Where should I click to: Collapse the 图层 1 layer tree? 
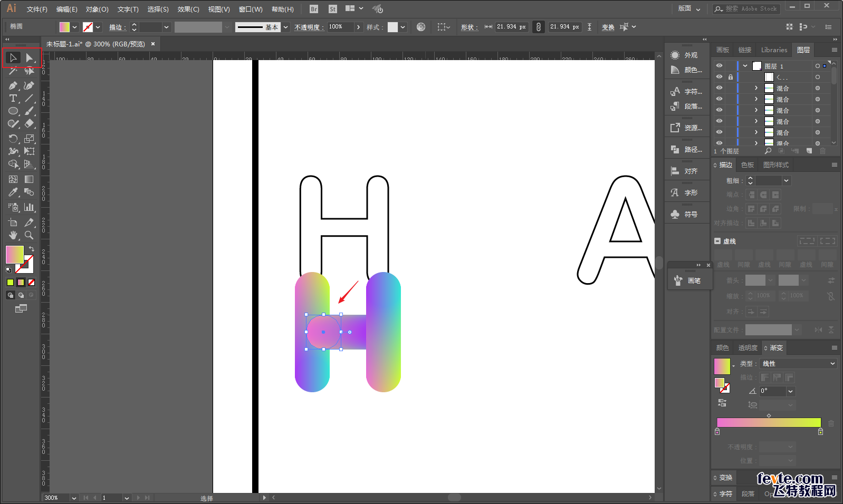pyautogui.click(x=745, y=66)
